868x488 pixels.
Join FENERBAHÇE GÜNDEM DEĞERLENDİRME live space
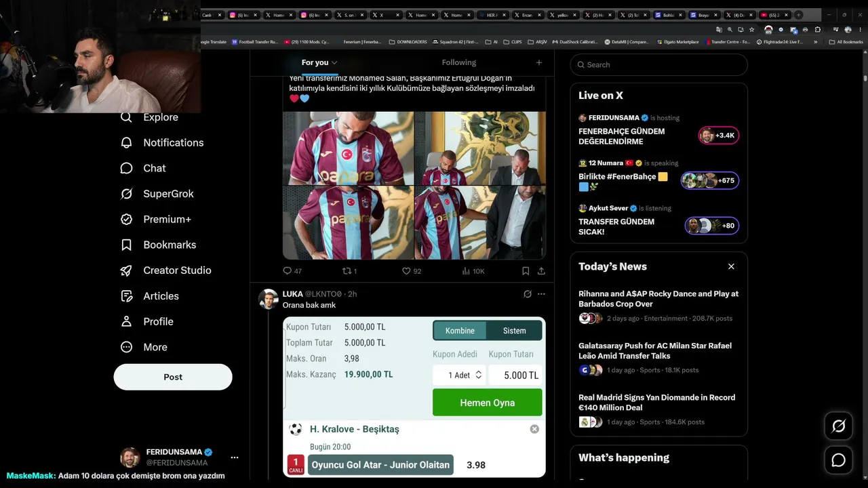[x=658, y=129]
